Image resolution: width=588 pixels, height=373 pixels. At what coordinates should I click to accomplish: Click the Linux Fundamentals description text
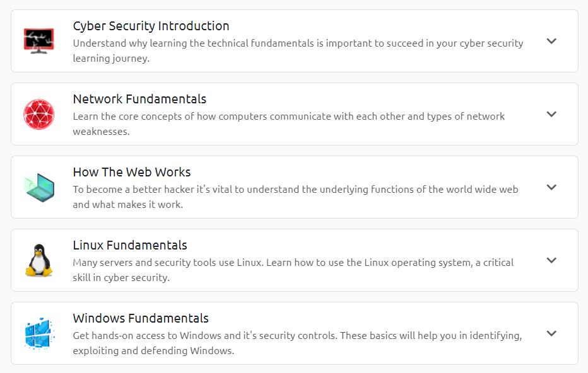coord(293,270)
